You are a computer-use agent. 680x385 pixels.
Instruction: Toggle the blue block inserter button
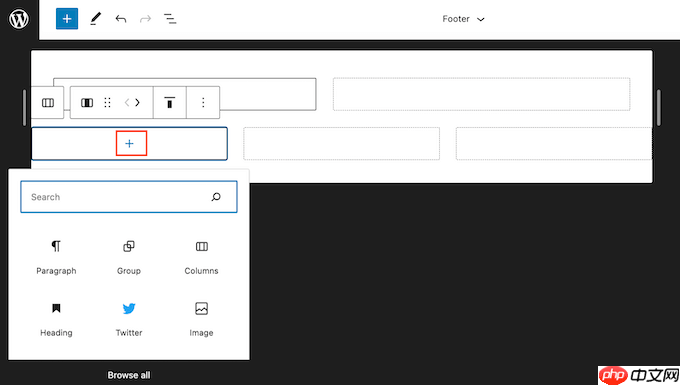click(67, 19)
